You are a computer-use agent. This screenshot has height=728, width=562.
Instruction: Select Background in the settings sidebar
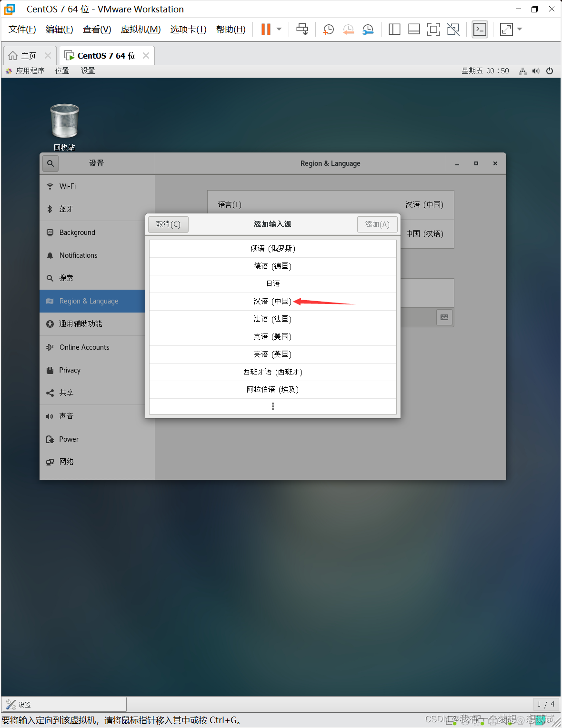97,233
